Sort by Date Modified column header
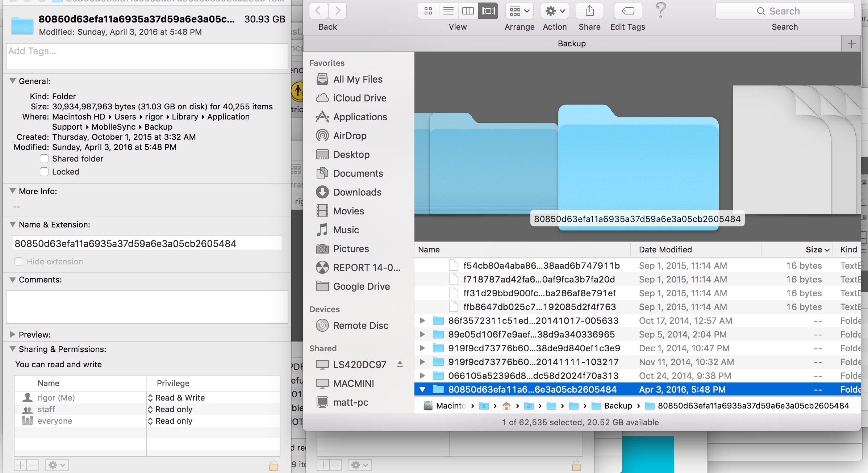 665,250
